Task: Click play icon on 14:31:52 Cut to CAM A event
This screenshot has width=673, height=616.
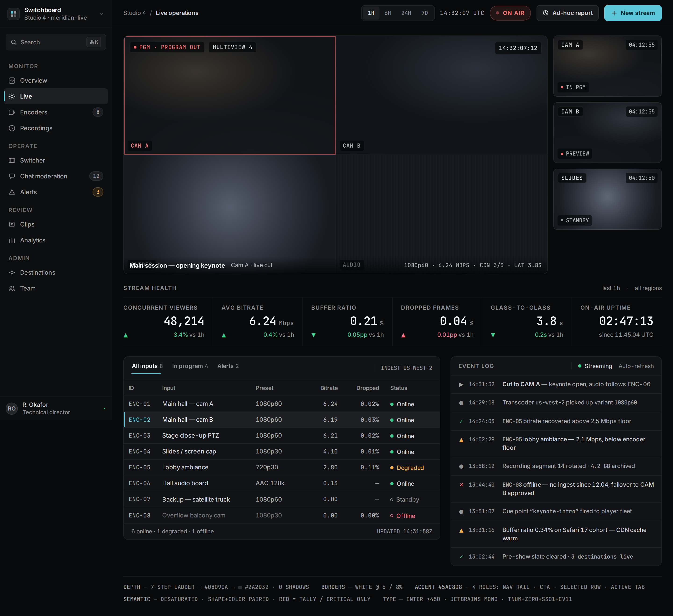Action: pos(461,385)
